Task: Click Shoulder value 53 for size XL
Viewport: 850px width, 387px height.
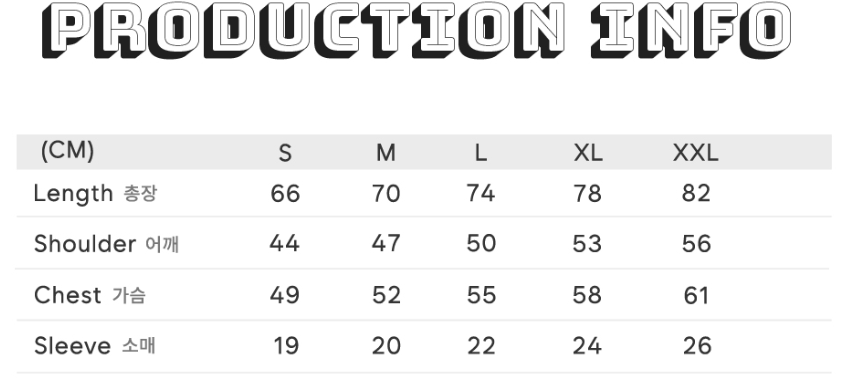Action: [587, 244]
